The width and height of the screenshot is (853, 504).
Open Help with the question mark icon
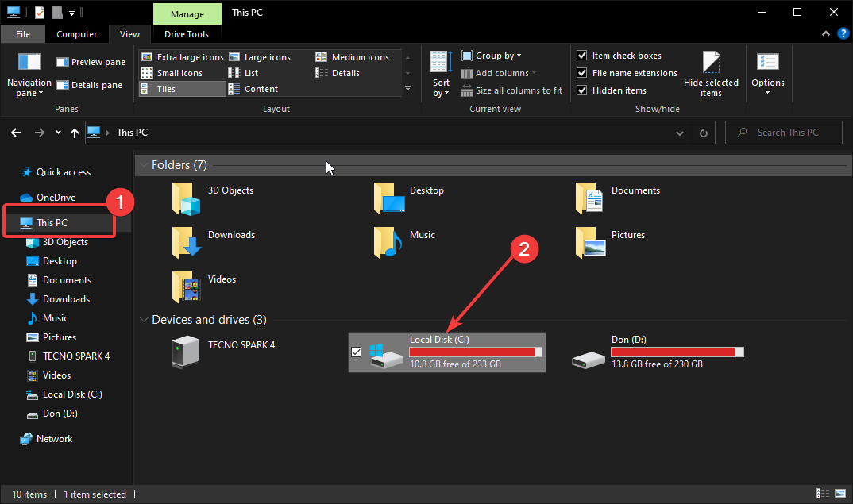click(843, 33)
